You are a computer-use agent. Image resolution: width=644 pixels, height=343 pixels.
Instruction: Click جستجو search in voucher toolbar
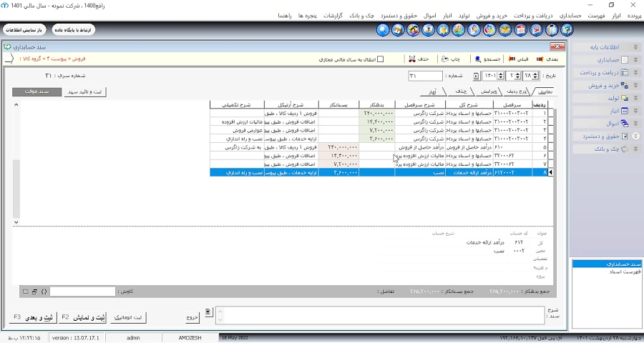coord(488,59)
